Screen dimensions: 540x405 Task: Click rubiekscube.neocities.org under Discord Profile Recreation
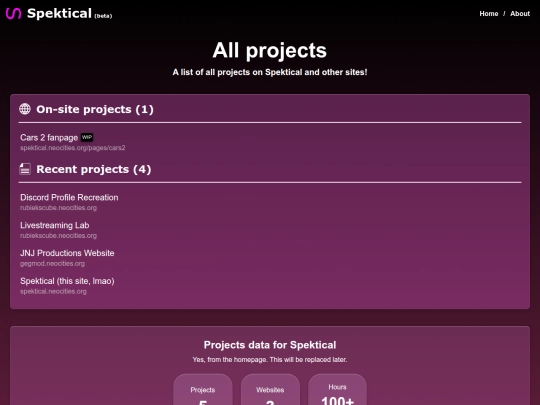58,208
